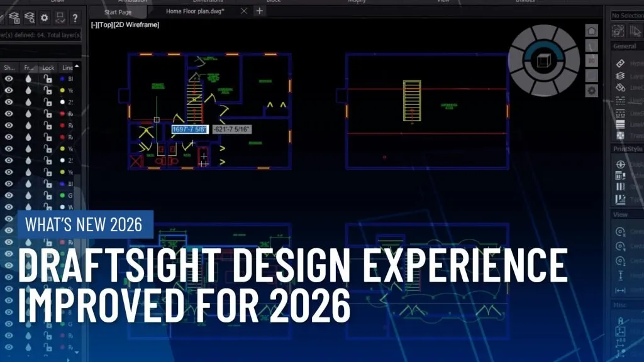Screen dimensions: 644x362
Task: Click the Center Y view property icon
Action: [x=620, y=246]
